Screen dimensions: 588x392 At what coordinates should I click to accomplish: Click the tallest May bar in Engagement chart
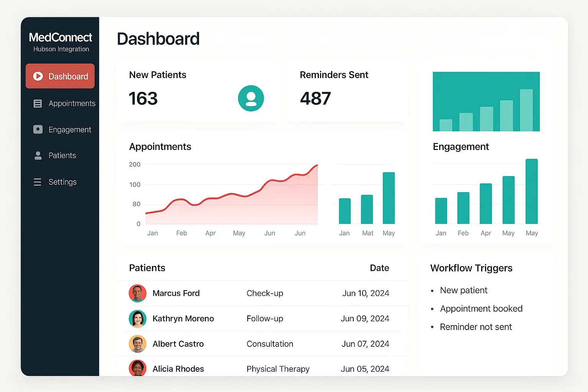coord(531,191)
